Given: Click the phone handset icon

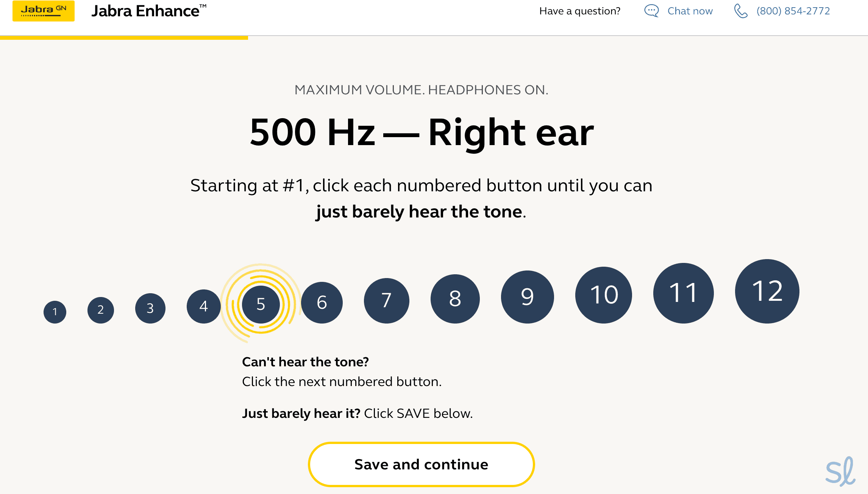Looking at the screenshot, I should click(x=740, y=11).
